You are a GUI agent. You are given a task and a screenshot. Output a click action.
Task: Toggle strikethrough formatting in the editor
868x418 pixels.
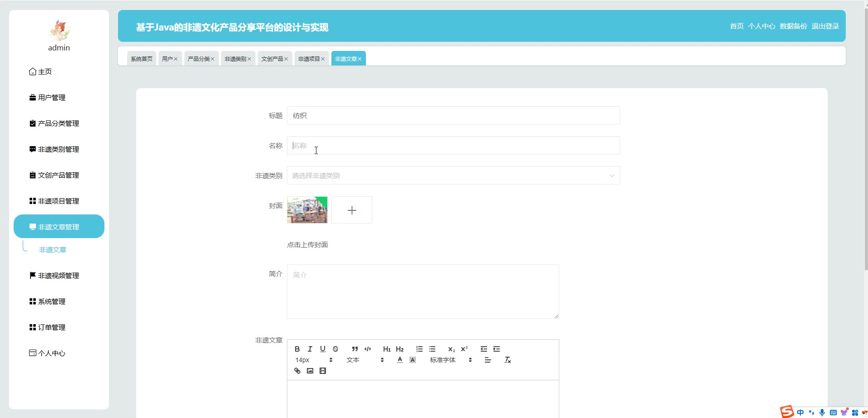tap(335, 349)
